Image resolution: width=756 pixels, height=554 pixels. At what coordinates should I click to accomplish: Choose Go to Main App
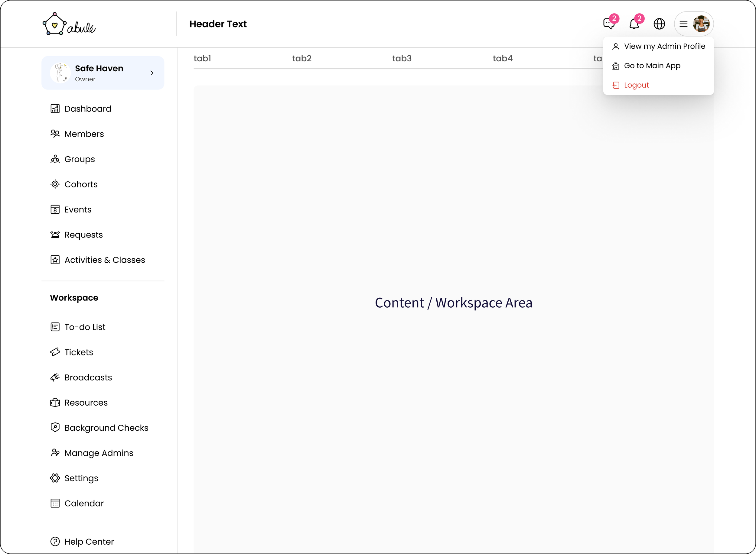pyautogui.click(x=652, y=66)
